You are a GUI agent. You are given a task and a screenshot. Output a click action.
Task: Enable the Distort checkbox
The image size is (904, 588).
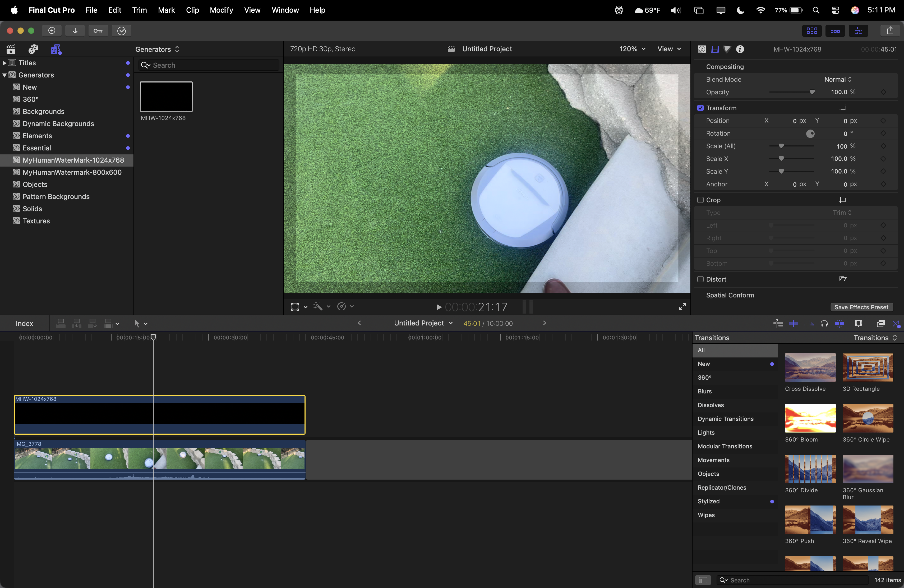pyautogui.click(x=700, y=279)
